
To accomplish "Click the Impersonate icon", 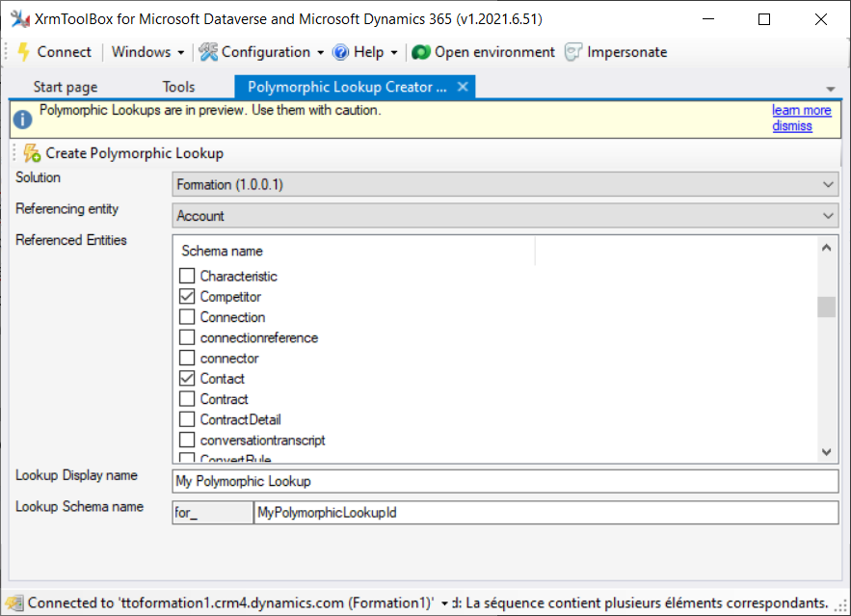I will click(x=573, y=52).
